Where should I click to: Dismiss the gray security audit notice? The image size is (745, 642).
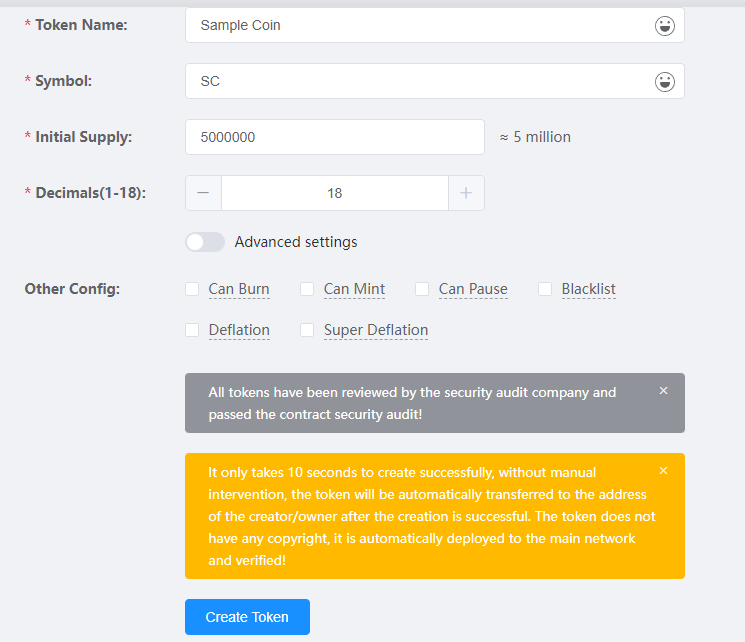(663, 391)
